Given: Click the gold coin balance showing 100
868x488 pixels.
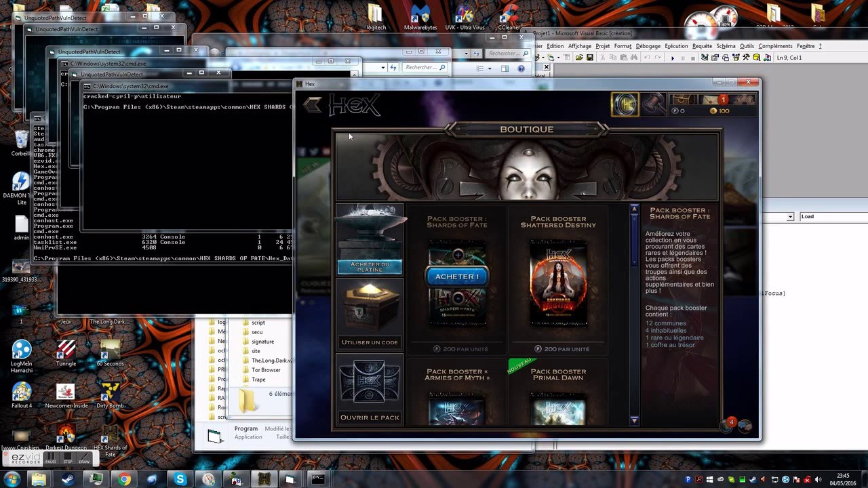Looking at the screenshot, I should tap(719, 110).
